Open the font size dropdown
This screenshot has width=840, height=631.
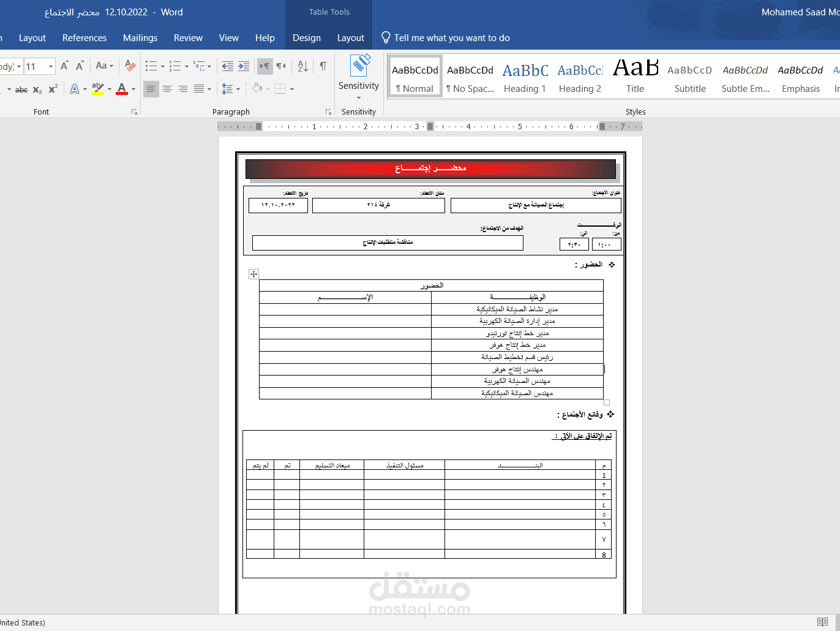51,66
